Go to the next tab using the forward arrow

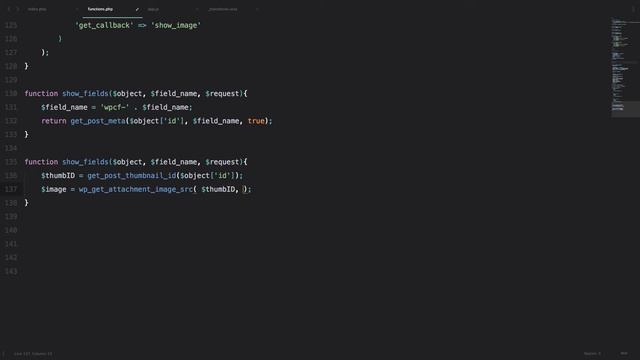coord(18,9)
